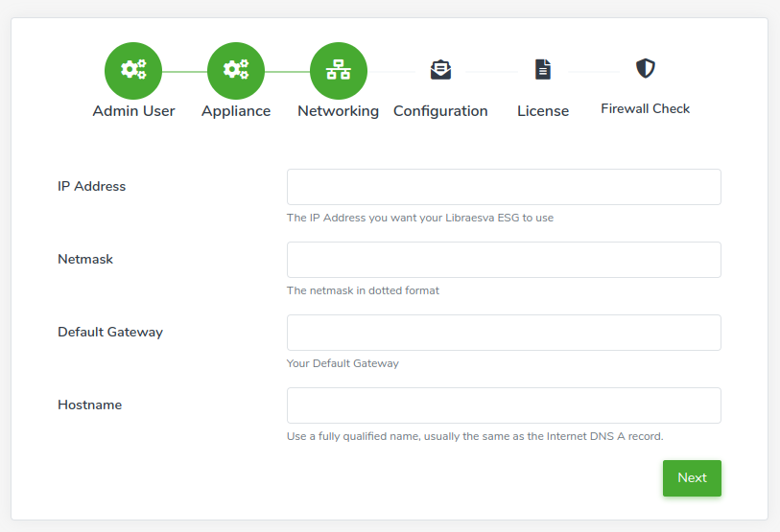Image resolution: width=780 pixels, height=532 pixels.
Task: Click the fully qualified name hint text
Action: (475, 436)
